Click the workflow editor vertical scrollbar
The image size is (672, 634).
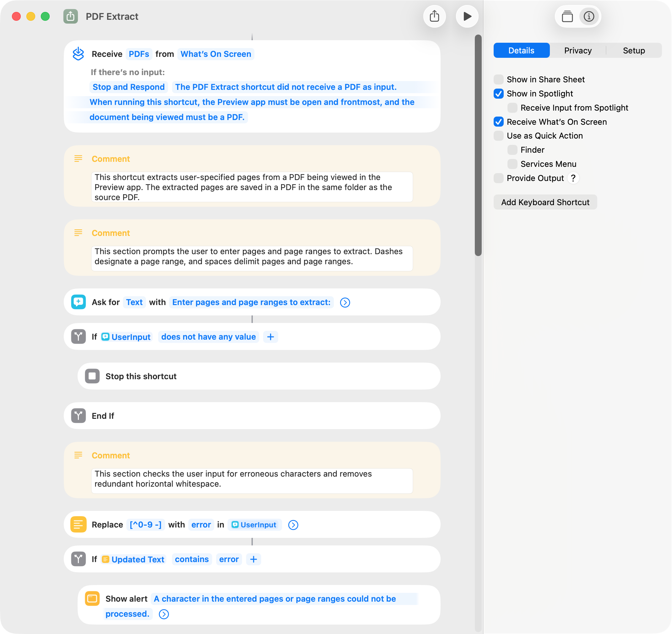pos(478,145)
